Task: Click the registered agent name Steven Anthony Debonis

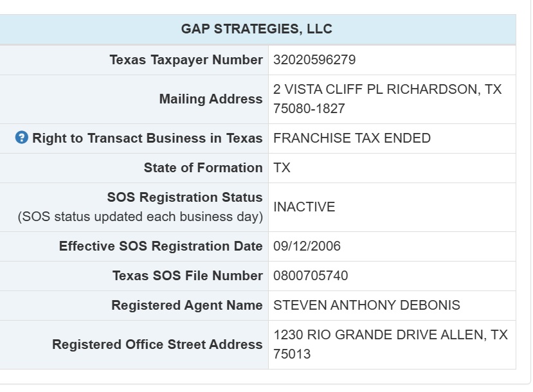Action: [x=366, y=305]
